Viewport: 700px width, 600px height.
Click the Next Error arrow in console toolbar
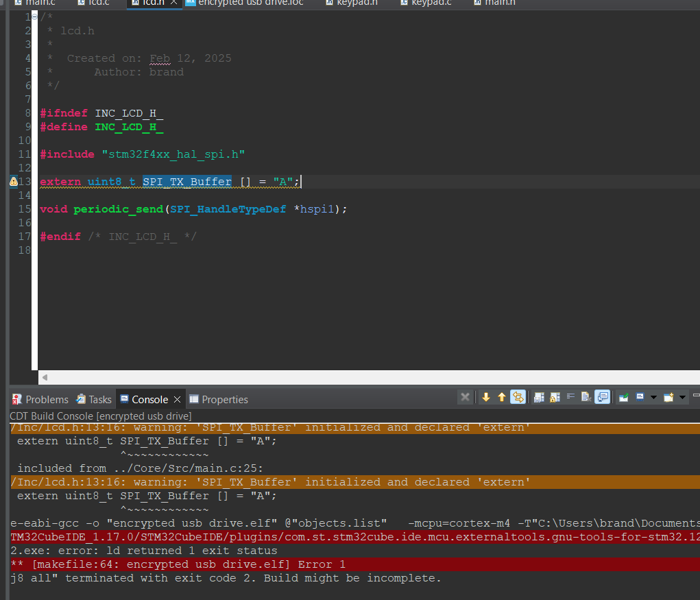tap(487, 397)
